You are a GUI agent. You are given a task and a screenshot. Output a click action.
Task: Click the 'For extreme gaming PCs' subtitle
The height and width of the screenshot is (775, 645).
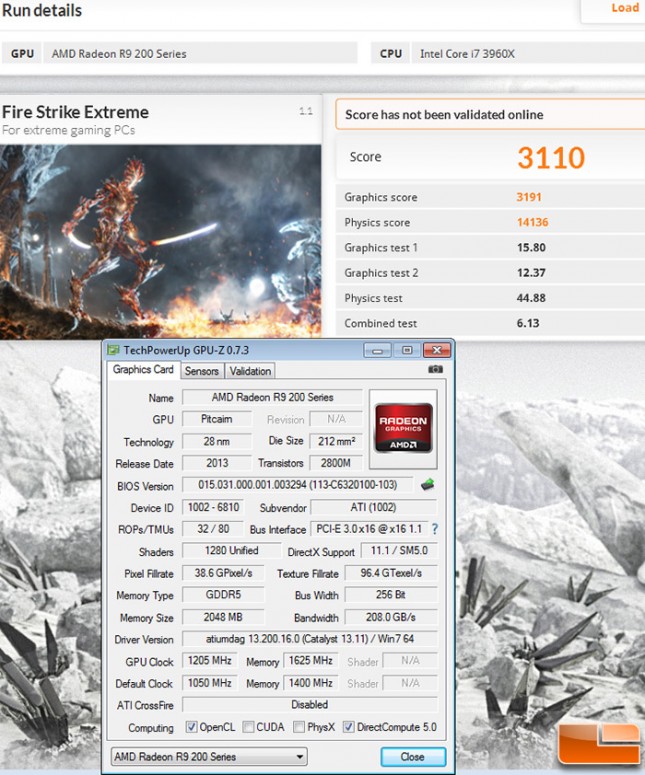click(x=68, y=130)
